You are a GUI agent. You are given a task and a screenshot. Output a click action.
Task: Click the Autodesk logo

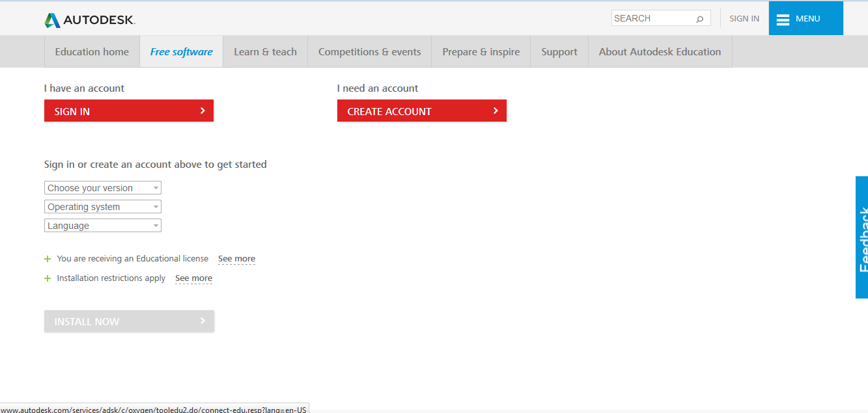[x=90, y=20]
